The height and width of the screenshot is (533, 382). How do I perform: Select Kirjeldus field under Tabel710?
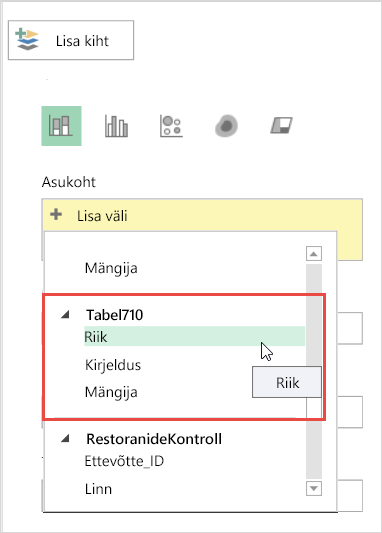click(x=113, y=365)
